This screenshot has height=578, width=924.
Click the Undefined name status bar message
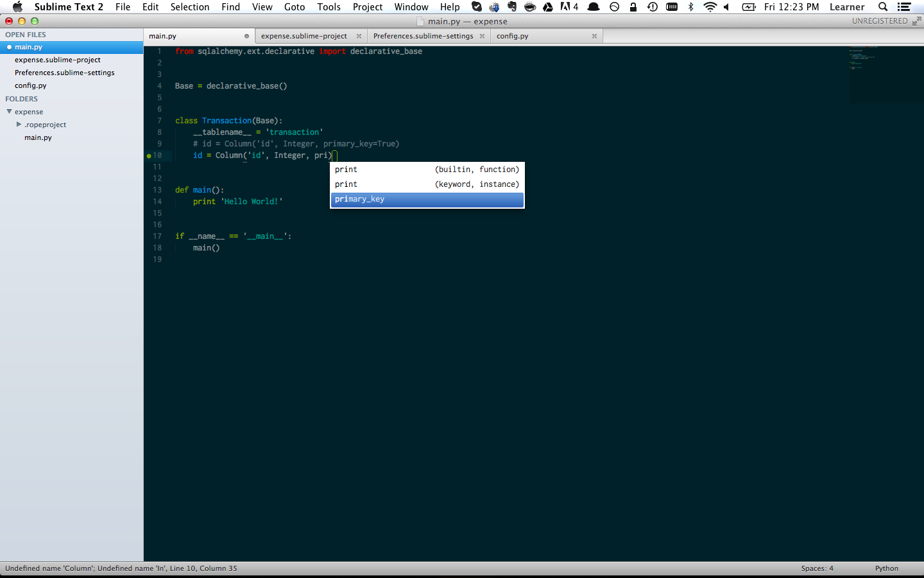121,568
